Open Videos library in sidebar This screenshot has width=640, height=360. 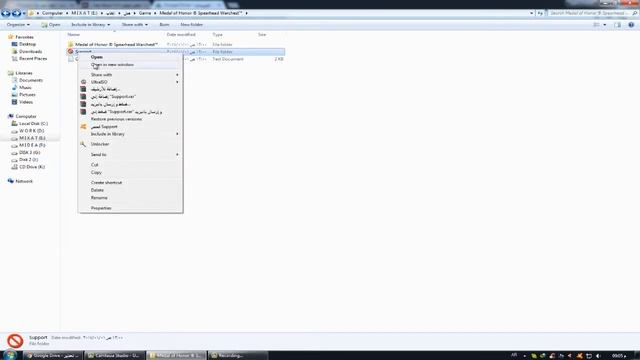point(26,102)
